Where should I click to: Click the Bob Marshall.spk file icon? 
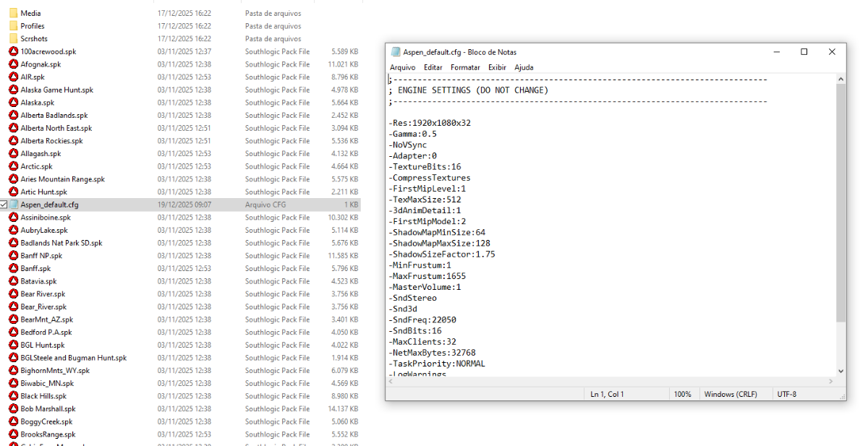click(x=13, y=409)
